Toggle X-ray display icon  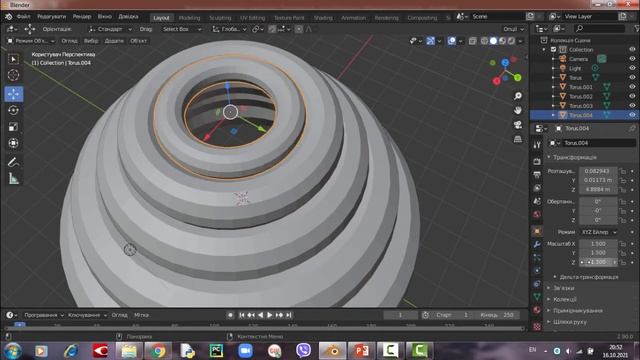pos(472,41)
